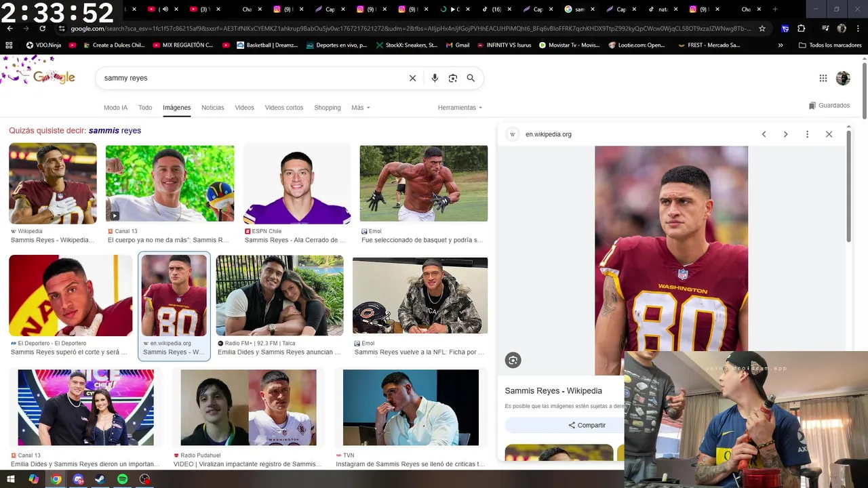Open Chrome extensions puzzle icon

click(x=801, y=28)
